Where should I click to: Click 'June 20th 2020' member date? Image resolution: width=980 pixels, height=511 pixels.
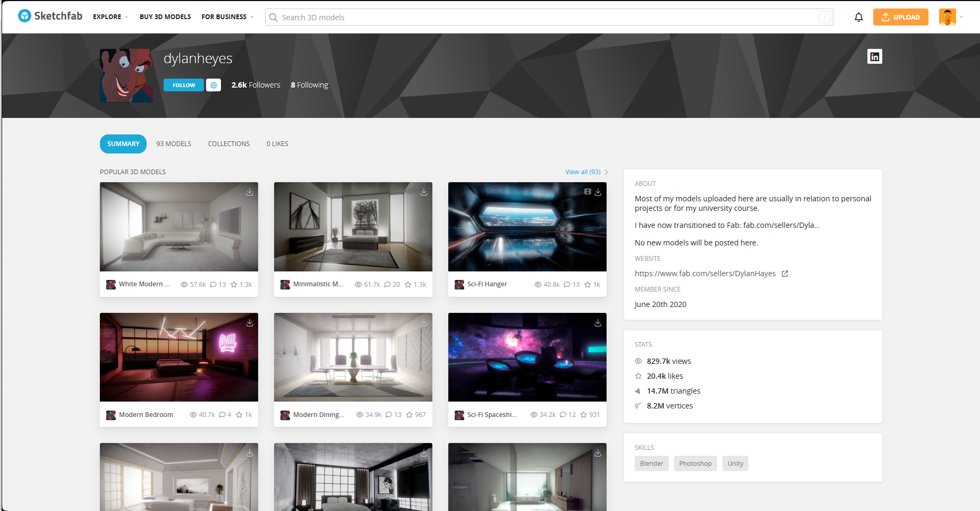[660, 304]
